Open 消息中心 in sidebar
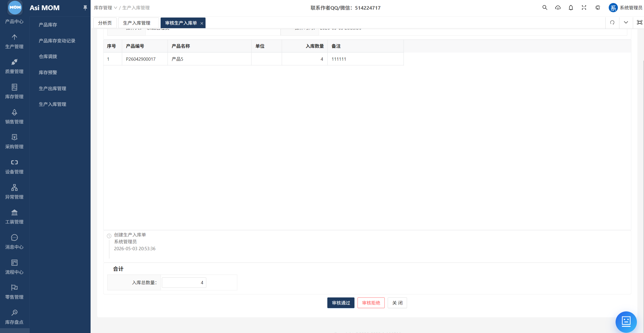644x333 pixels. pos(14,242)
